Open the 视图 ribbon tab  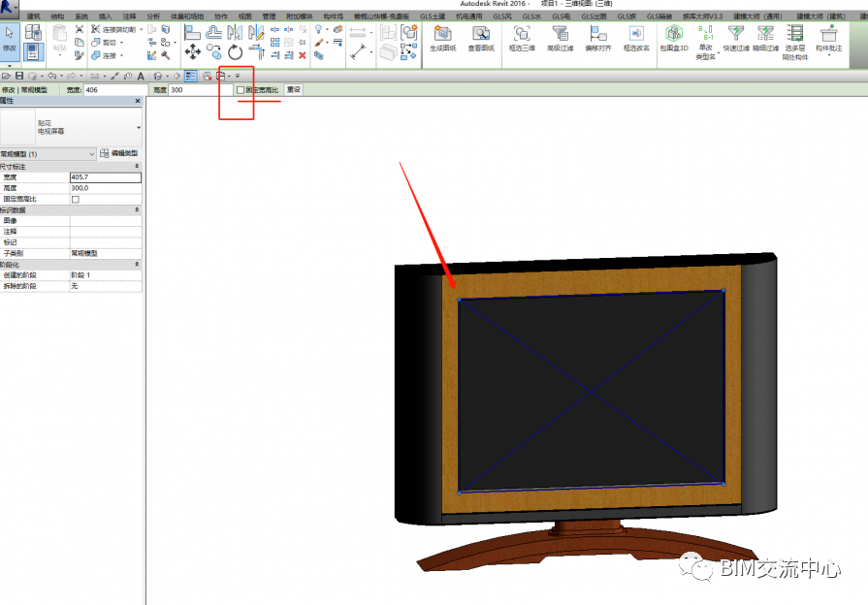244,16
